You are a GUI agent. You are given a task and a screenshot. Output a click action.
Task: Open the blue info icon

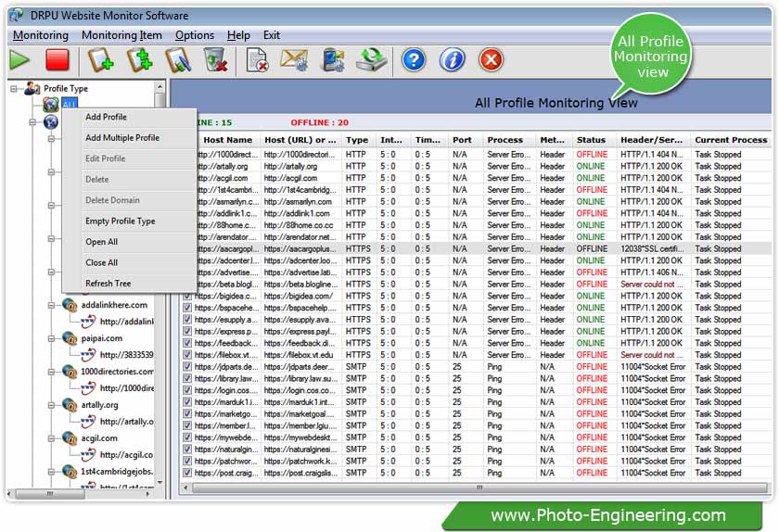(453, 60)
